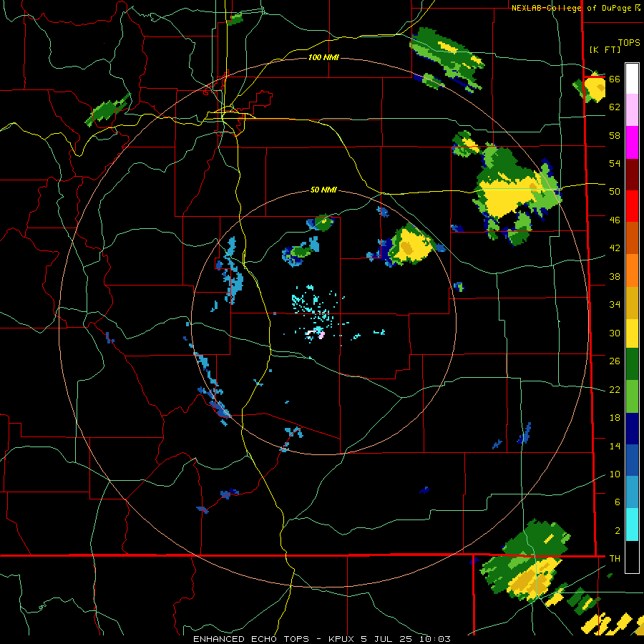
Task: Click the light green legend band
Action: (x=632, y=396)
